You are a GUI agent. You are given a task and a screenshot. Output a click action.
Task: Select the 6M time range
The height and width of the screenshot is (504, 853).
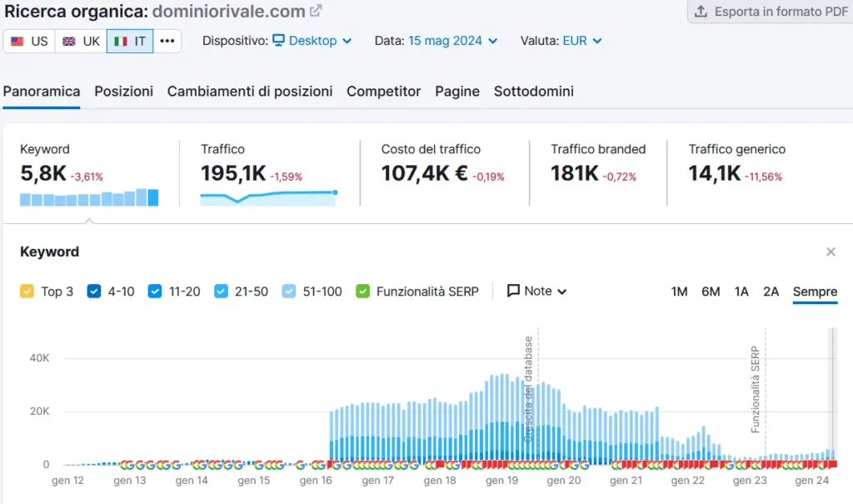[711, 292]
